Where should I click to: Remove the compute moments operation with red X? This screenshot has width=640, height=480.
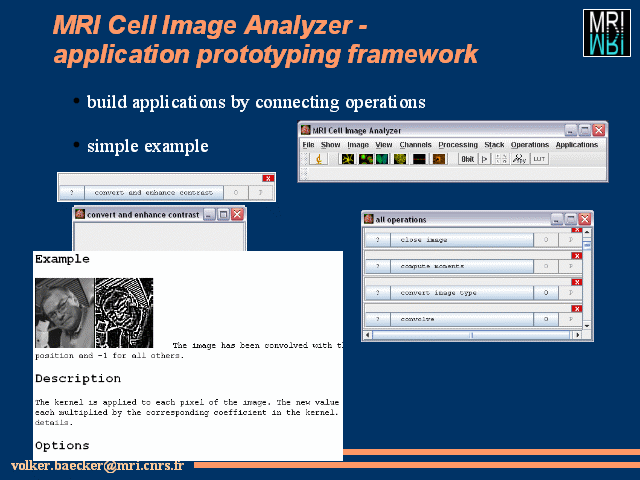coord(576,256)
